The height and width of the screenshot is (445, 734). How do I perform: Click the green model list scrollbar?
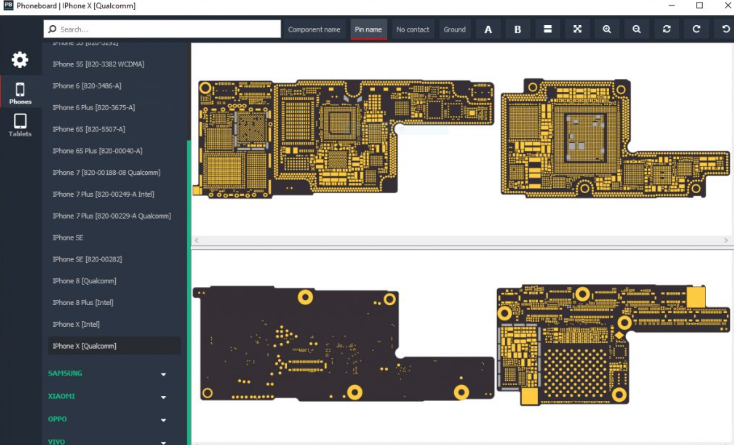(189, 292)
